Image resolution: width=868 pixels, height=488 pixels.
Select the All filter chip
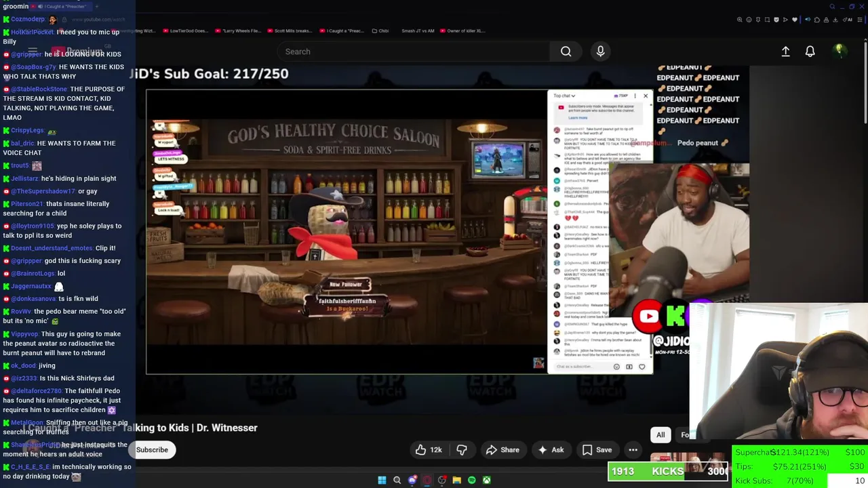pos(660,435)
